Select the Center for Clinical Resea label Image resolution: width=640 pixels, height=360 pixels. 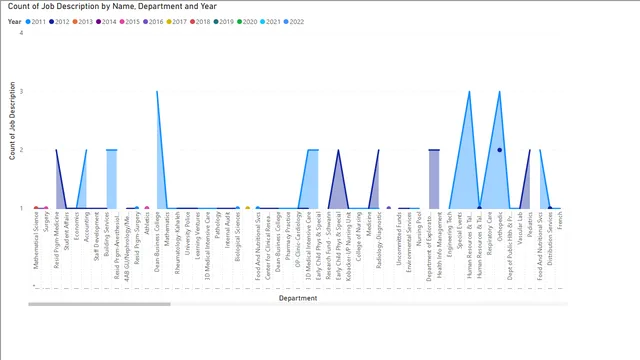click(268, 245)
